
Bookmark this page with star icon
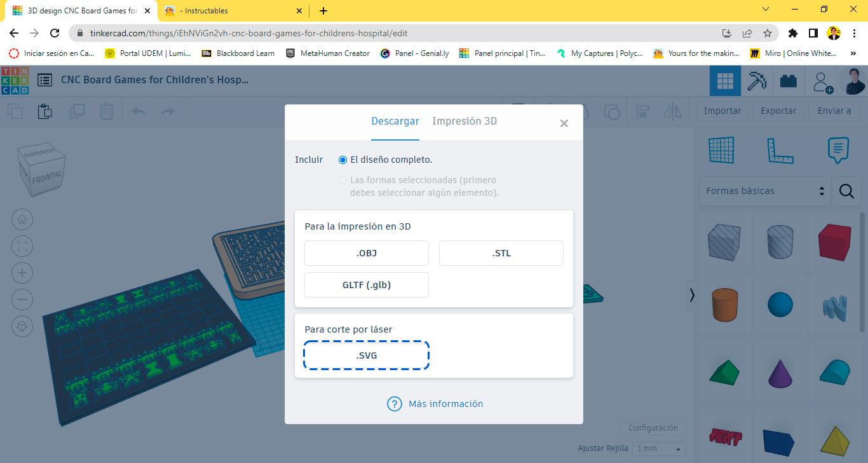point(768,33)
